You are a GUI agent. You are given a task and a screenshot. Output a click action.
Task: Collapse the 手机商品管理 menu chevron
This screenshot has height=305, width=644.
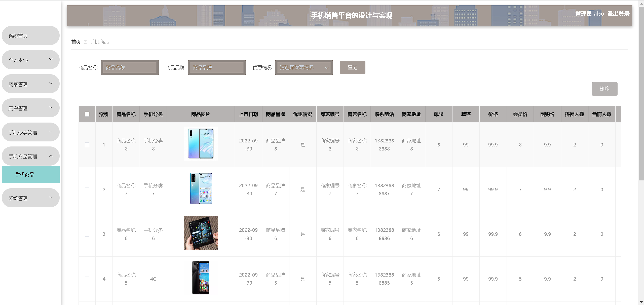click(51, 156)
